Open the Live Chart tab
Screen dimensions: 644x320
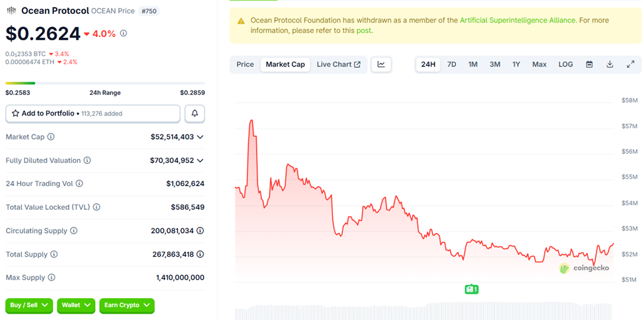338,64
